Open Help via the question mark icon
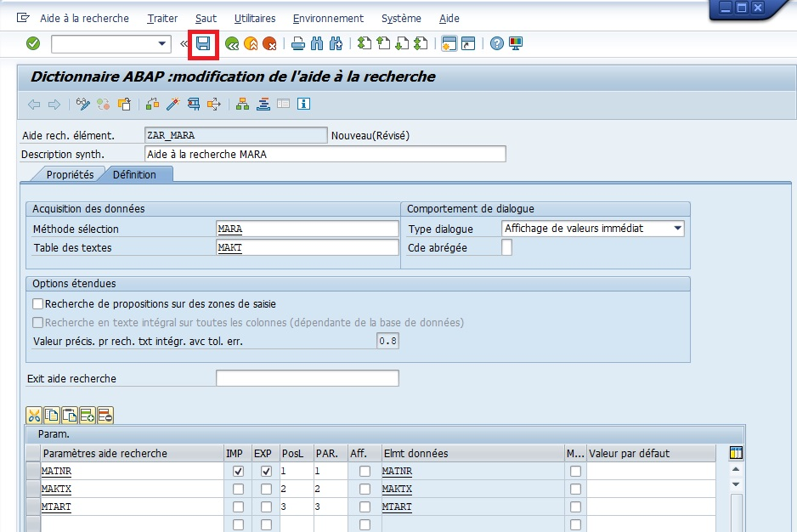This screenshot has height=532, width=797. click(x=497, y=43)
